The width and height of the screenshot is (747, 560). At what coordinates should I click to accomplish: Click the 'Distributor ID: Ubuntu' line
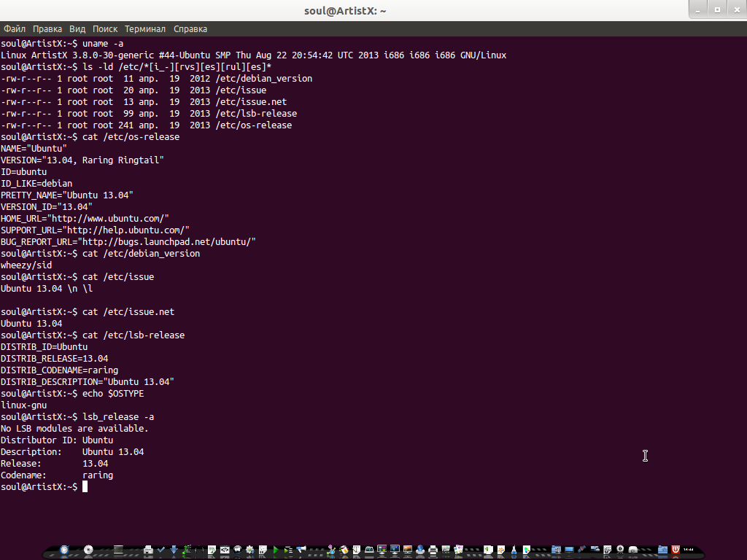[57, 440]
